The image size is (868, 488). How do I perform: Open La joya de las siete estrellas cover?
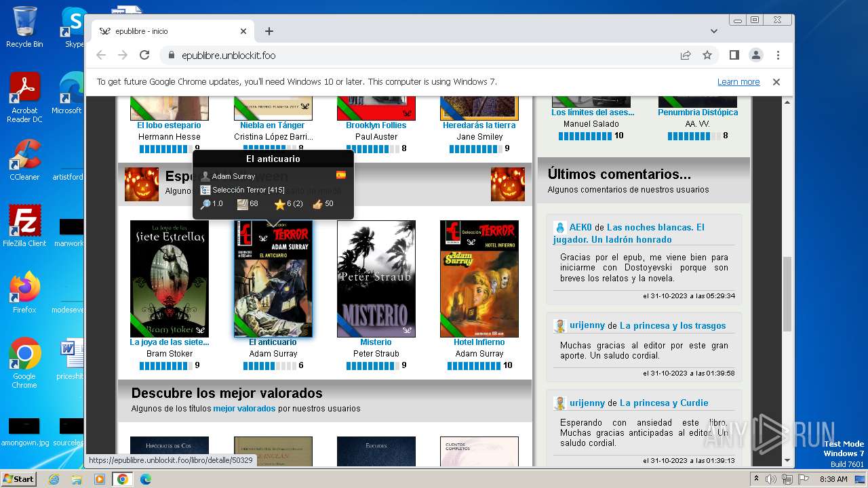click(170, 279)
